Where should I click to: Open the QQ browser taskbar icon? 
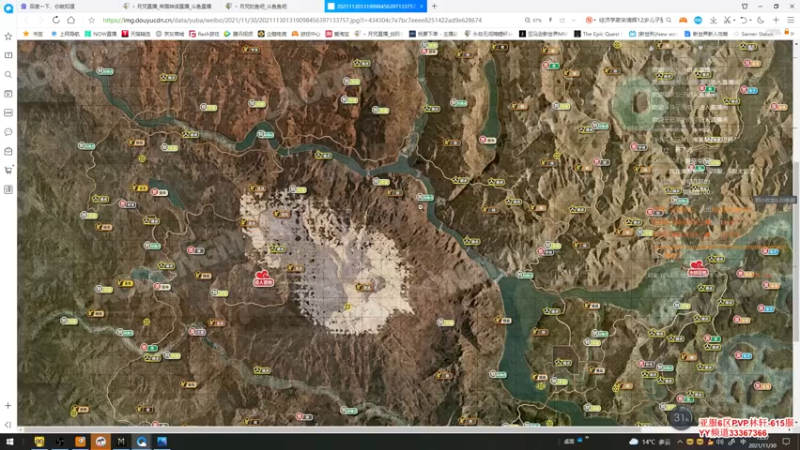[141, 441]
